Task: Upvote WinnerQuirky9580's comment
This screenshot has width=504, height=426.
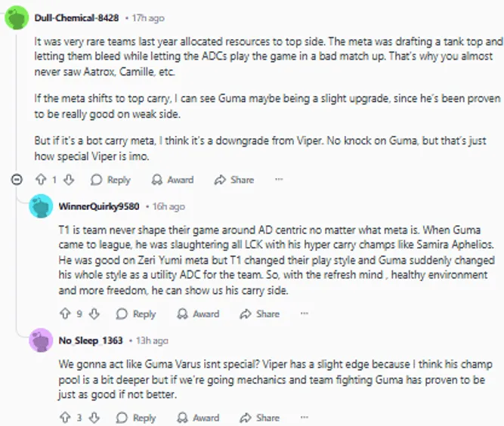Action: pyautogui.click(x=64, y=313)
